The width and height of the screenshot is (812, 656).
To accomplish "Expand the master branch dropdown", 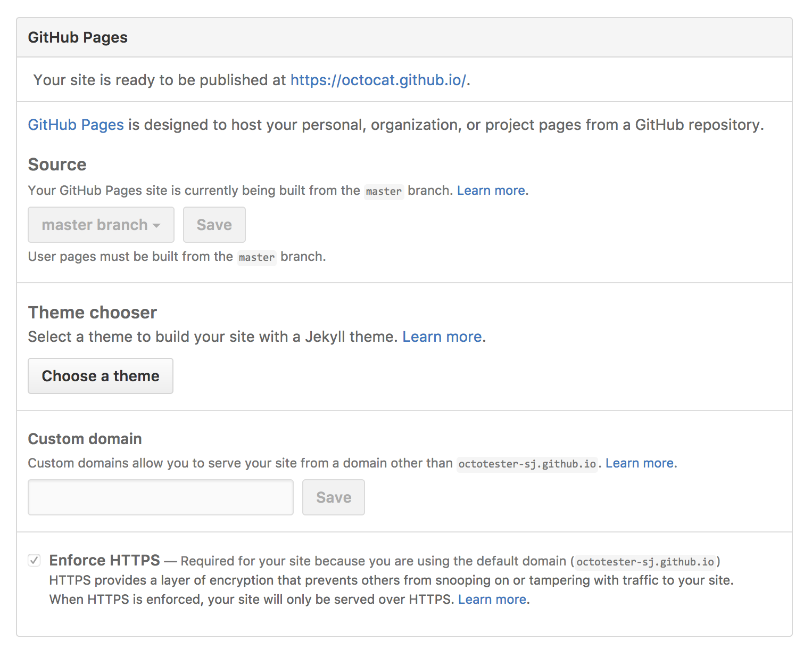I will 101,225.
